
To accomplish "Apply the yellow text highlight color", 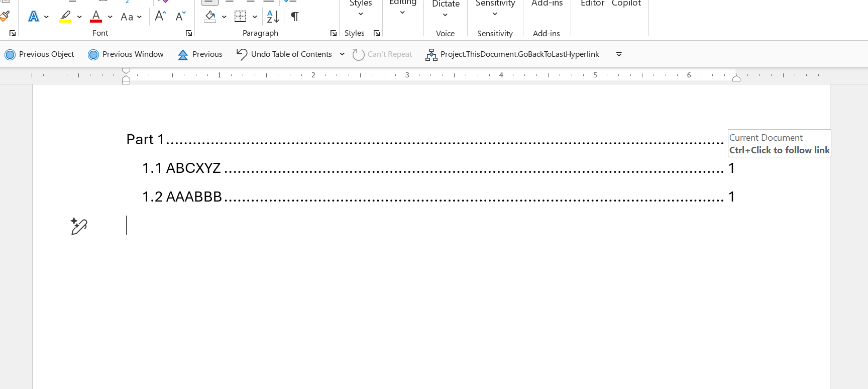I will [65, 17].
